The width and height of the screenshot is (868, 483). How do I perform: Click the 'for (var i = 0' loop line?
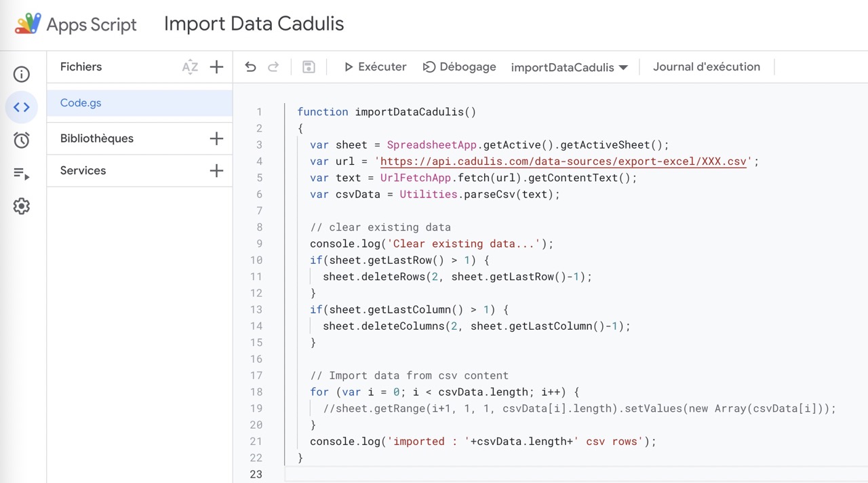445,392
